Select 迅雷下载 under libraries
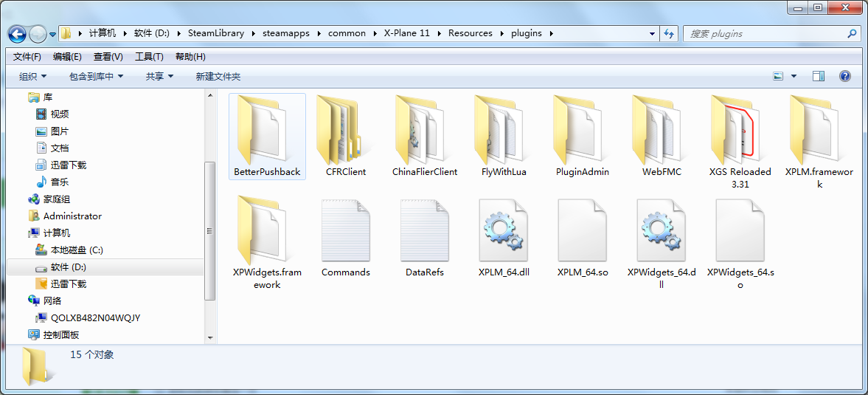Screen dimensions: 868x395 tap(61, 165)
